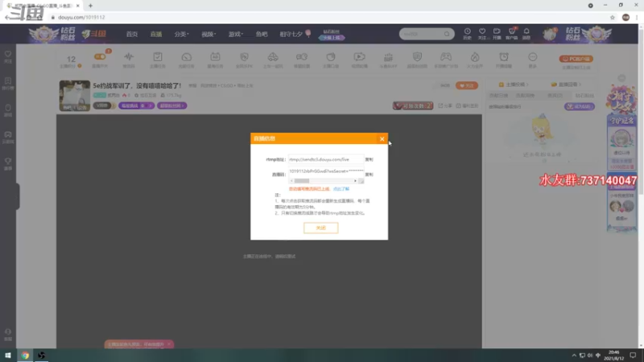Viewport: 644px width, 362px height.
Task: Open a new browser tab with plus
Action: click(x=90, y=6)
